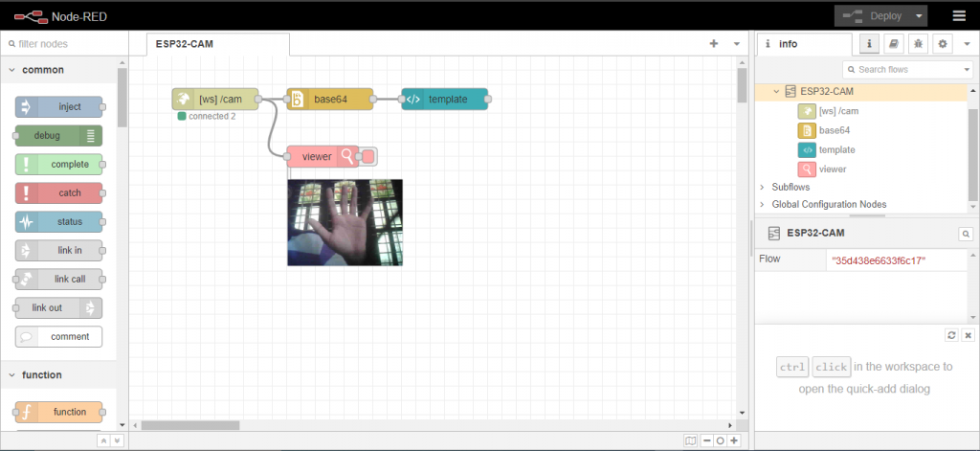Open the help book sidebar tab

(x=893, y=44)
